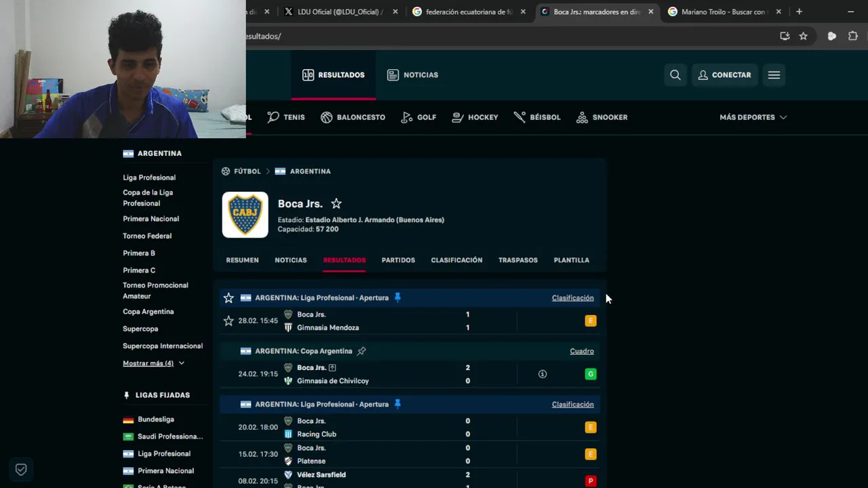This screenshot has width=868, height=488.
Task: Click the privacy shield icon
Action: coord(21,469)
